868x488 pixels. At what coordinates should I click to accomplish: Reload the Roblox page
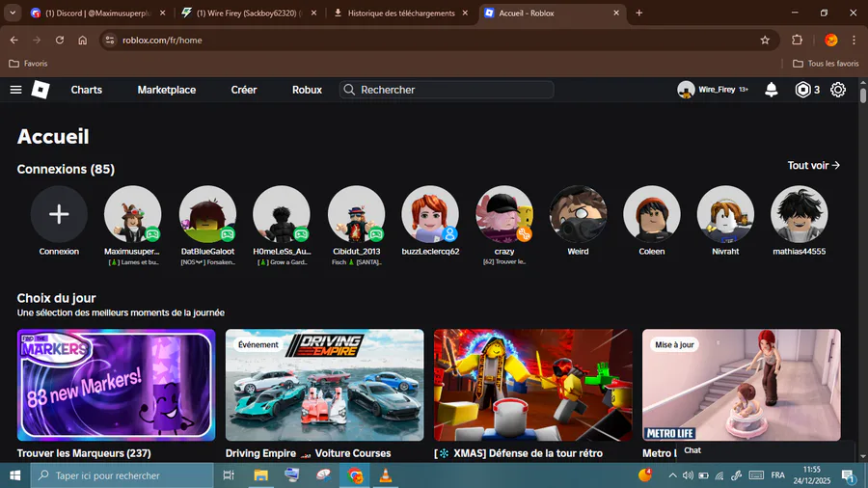point(59,40)
